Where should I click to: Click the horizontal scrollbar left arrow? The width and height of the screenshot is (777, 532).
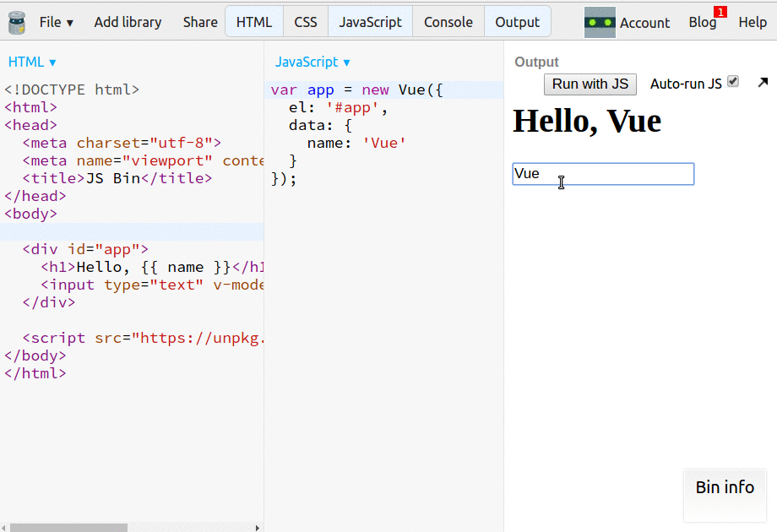[x=4, y=528]
